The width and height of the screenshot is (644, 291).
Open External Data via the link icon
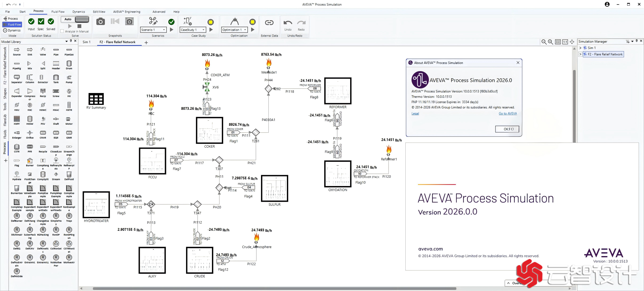[269, 22]
